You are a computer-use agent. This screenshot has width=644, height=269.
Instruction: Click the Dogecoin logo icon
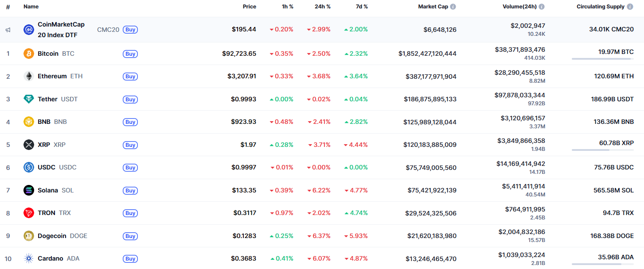point(29,236)
